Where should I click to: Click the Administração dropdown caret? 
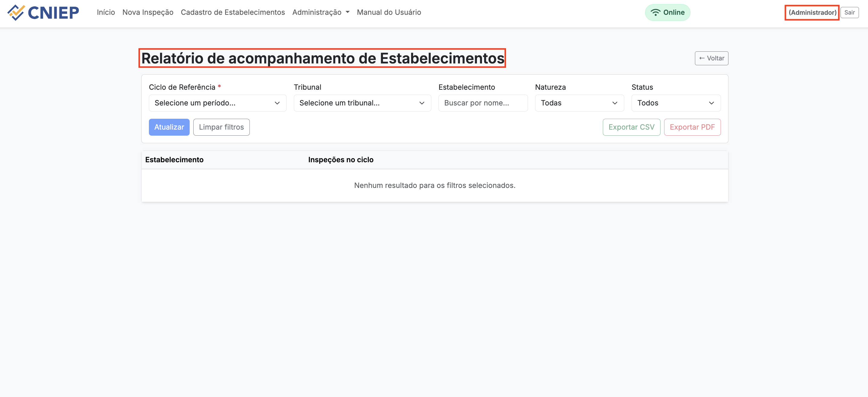pyautogui.click(x=348, y=12)
